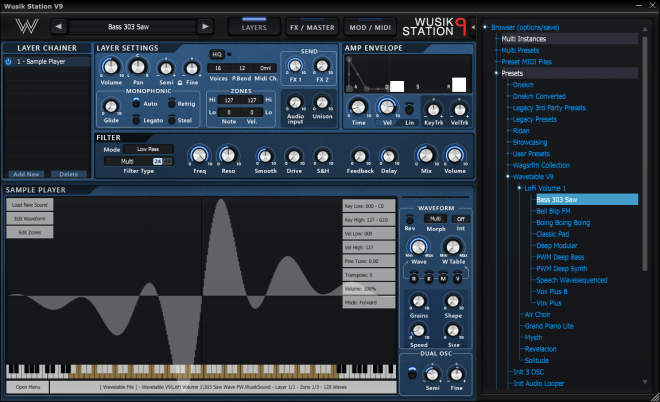Click the Unison knob
660x402 pixels.
point(322,103)
